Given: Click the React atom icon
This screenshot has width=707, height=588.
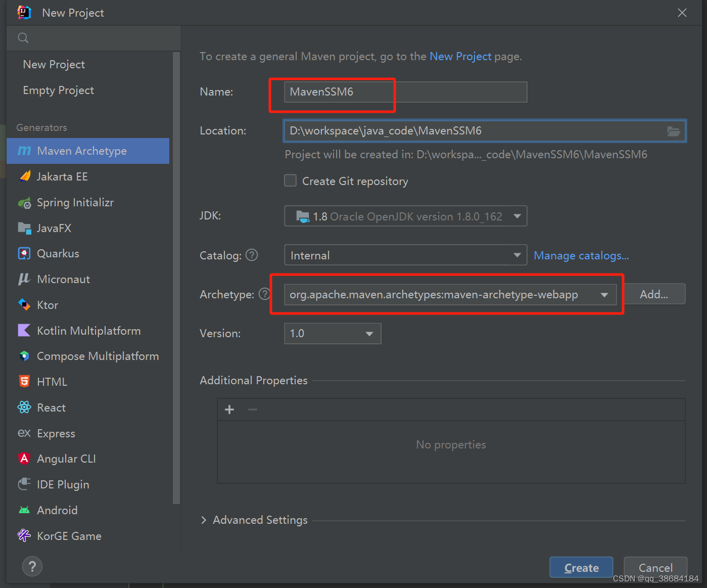Looking at the screenshot, I should pyautogui.click(x=24, y=407).
